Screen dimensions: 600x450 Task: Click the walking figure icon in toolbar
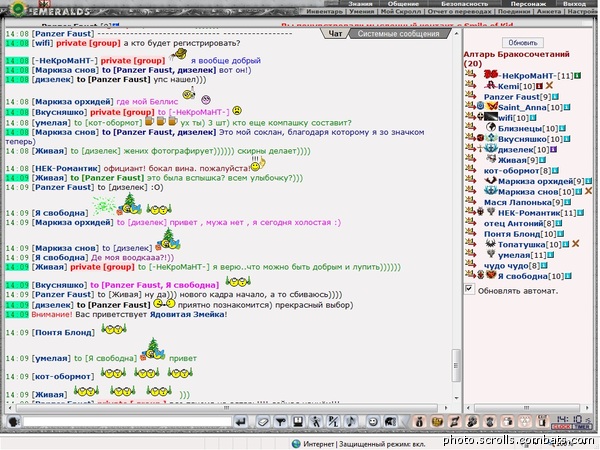(316, 422)
